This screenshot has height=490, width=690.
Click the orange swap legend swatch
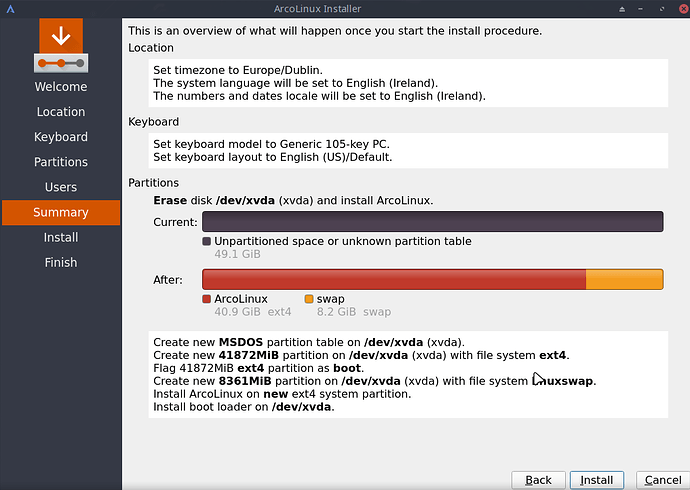(x=309, y=299)
